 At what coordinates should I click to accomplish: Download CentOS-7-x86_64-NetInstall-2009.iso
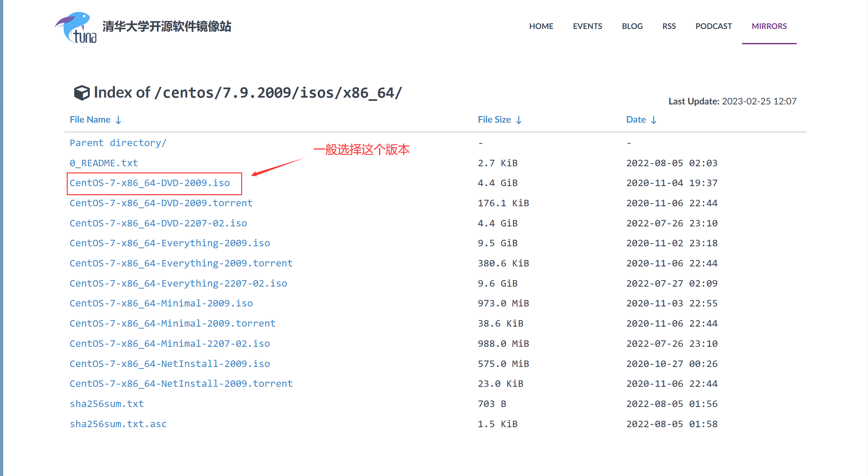point(170,364)
